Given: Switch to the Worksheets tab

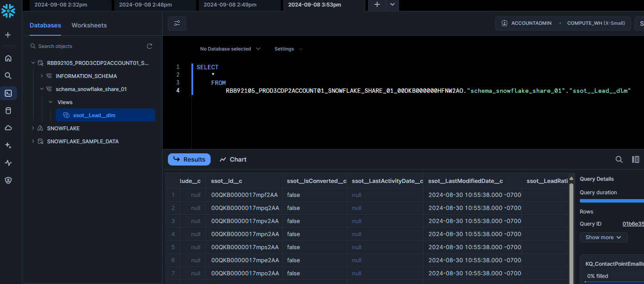Looking at the screenshot, I should click(x=89, y=25).
